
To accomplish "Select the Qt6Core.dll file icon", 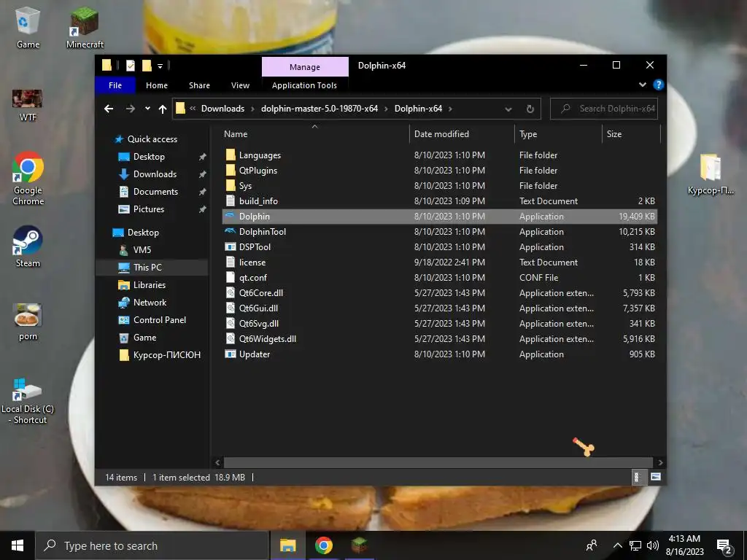I will pos(231,292).
